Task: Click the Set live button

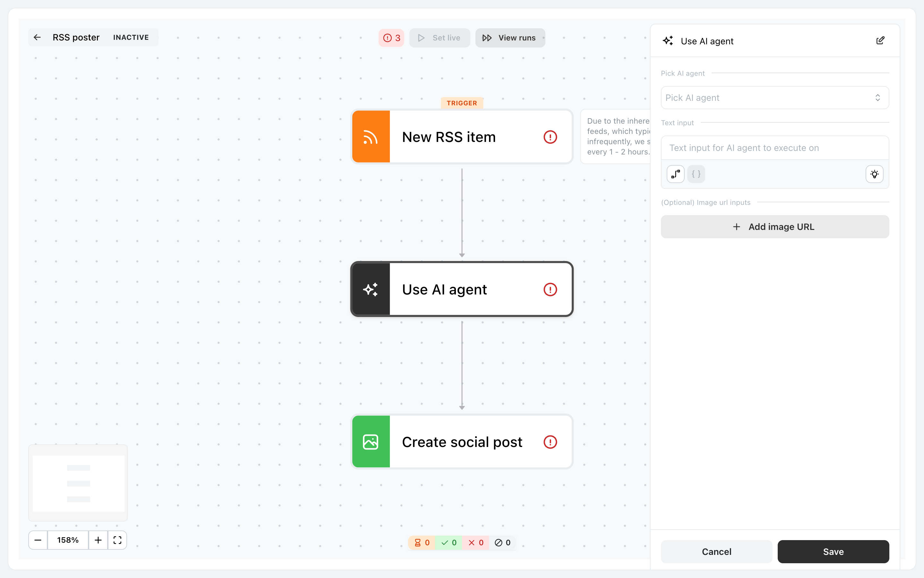Action: [440, 38]
